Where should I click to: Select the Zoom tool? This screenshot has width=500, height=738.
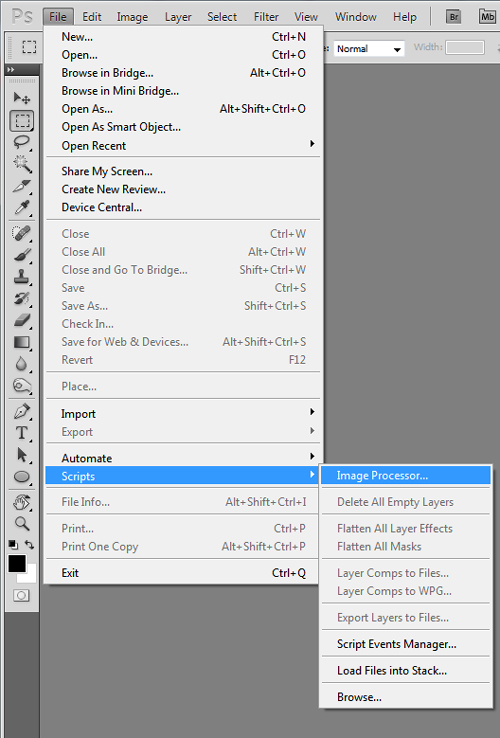(22, 523)
